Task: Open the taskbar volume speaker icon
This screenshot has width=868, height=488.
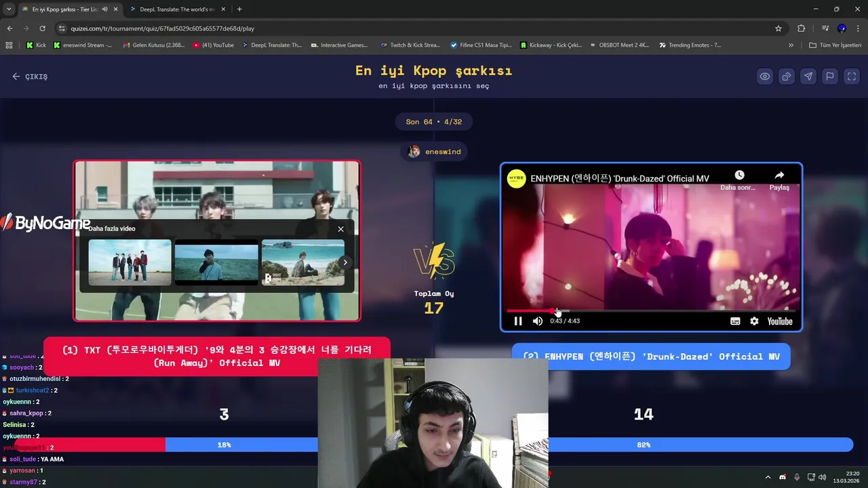Action: click(x=823, y=477)
